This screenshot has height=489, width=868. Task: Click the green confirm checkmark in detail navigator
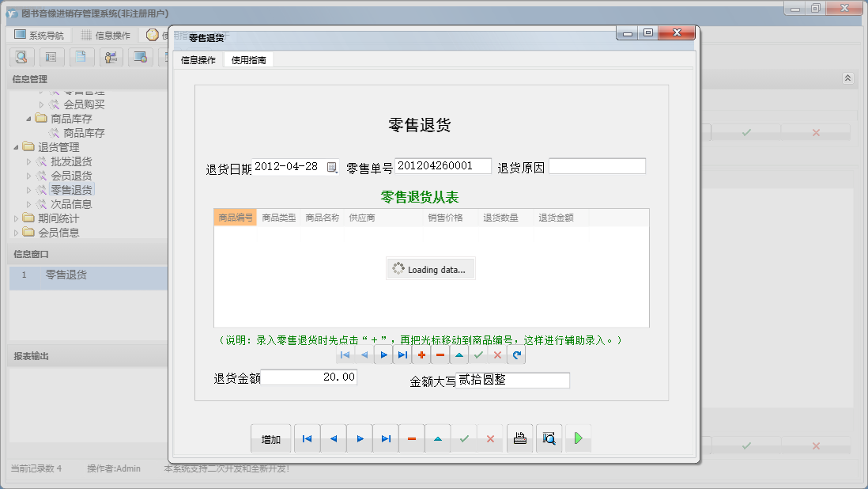coord(477,354)
